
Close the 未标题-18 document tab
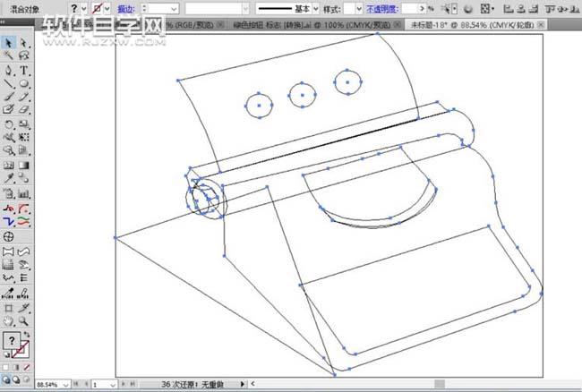pyautogui.click(x=541, y=25)
